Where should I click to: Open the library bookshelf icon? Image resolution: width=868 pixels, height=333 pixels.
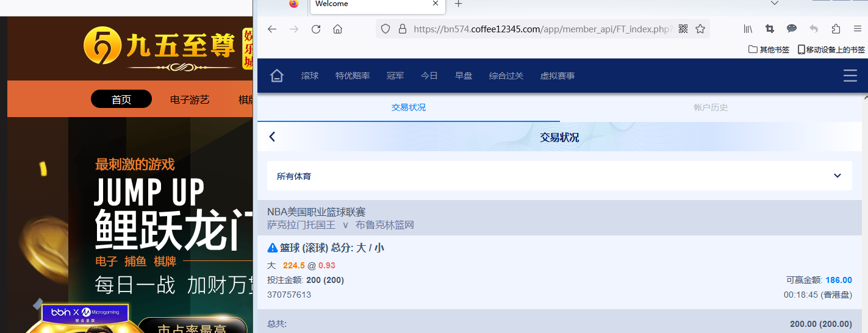(x=748, y=29)
